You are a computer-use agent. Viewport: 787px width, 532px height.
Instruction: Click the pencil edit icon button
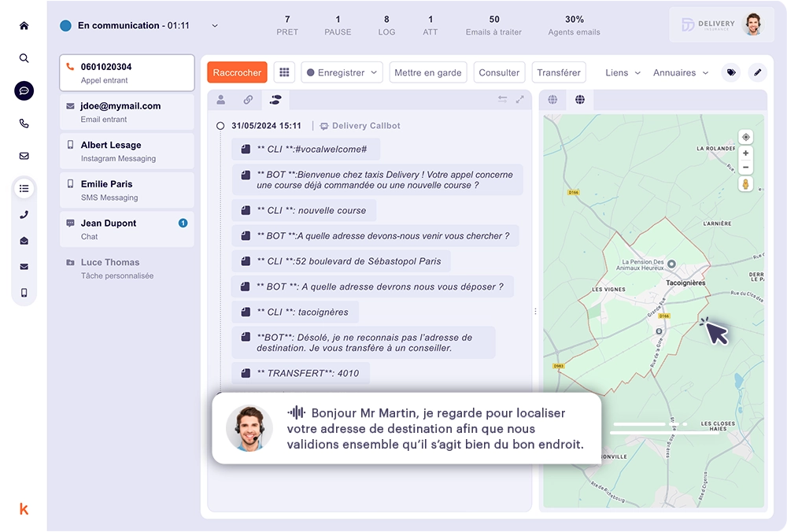point(757,72)
